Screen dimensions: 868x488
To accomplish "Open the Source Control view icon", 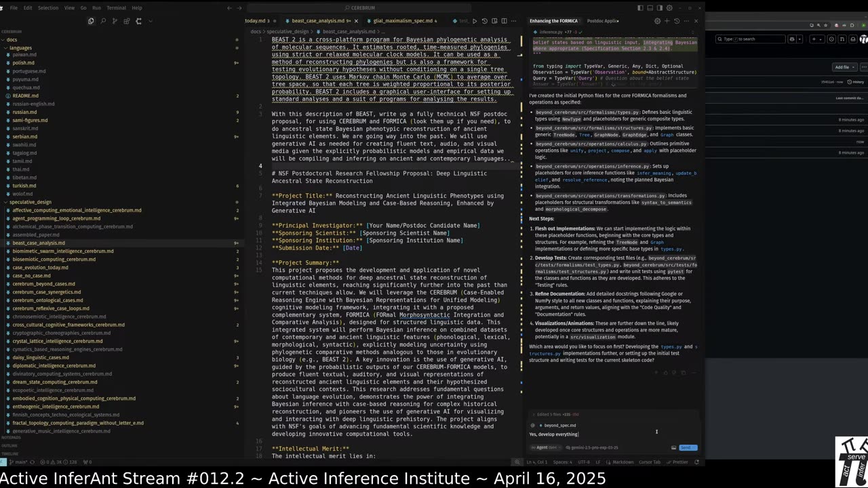I will [115, 21].
